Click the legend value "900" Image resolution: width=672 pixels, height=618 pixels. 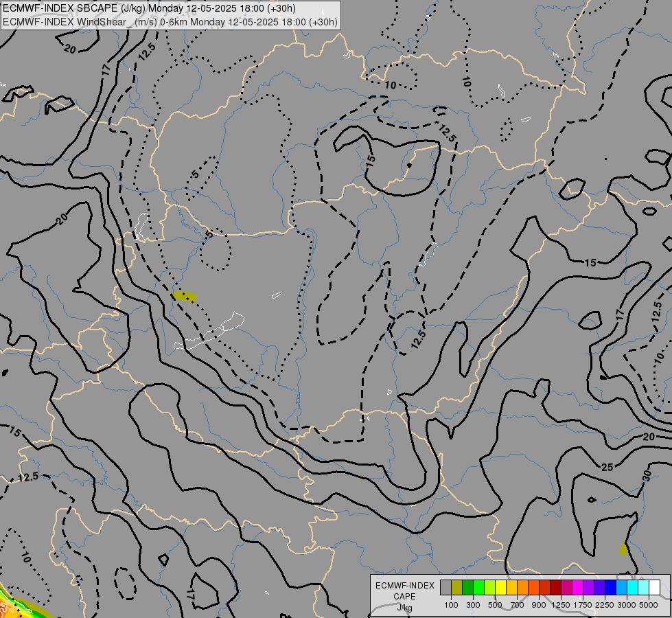point(539,605)
